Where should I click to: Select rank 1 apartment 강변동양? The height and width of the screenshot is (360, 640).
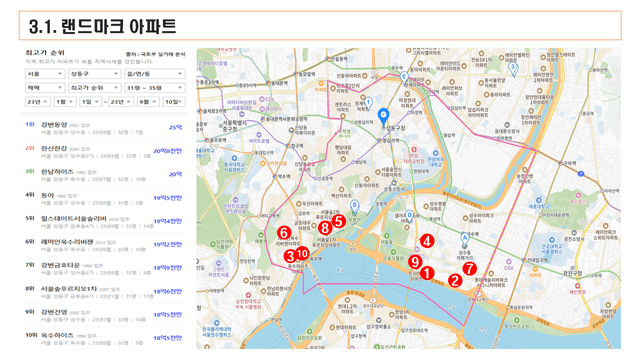coord(104,128)
